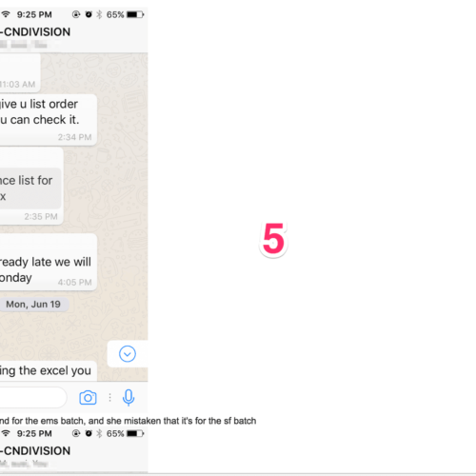
Task: Click the 11:03 AM message bubble
Action: point(20,73)
